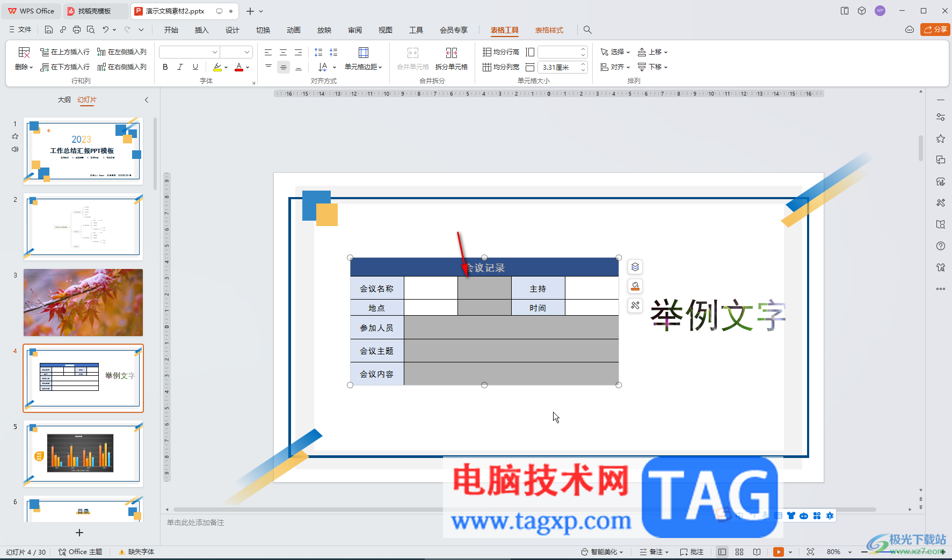Insert row below the selected cell

pyautogui.click(x=65, y=67)
